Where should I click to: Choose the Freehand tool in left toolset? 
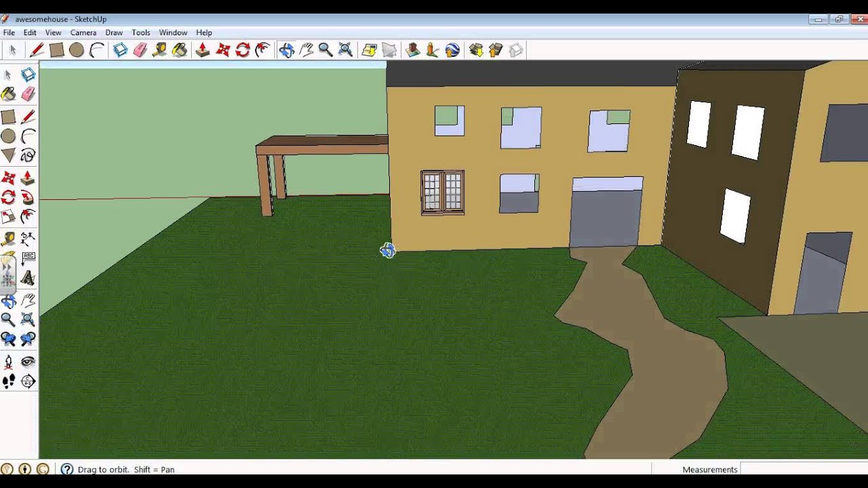click(28, 156)
